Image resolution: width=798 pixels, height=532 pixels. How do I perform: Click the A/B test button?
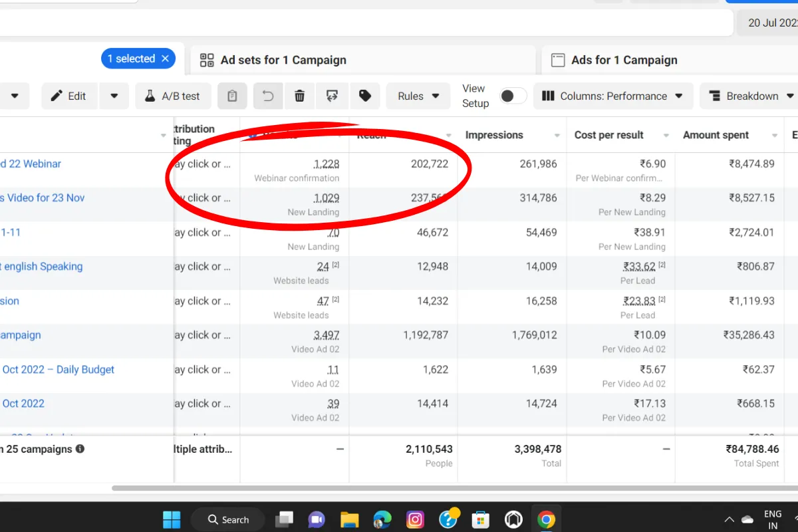[172, 96]
